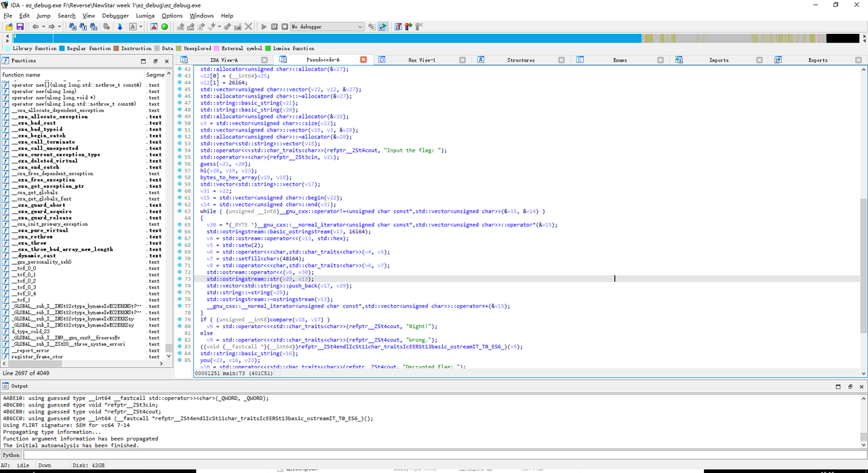Switch to the Hex View-1 tab

pos(421,60)
